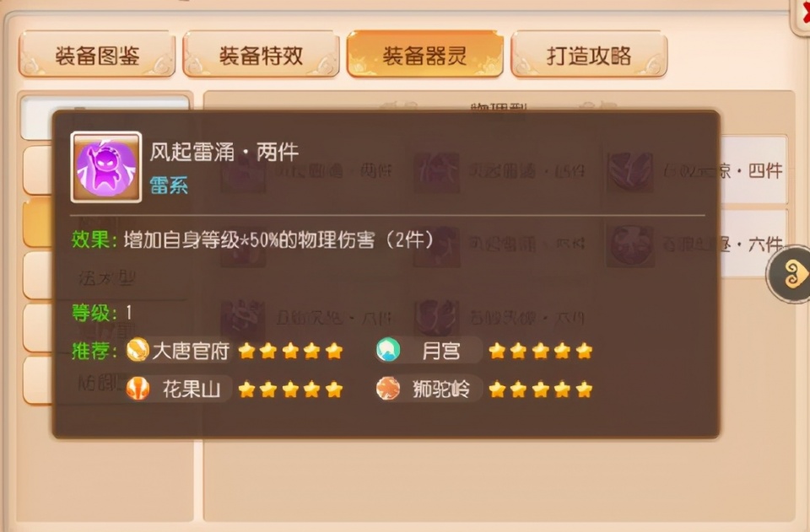Viewport: 810px width, 532px height.
Task: Click the purple 风起雷涌 spirit icon
Action: 106,167
